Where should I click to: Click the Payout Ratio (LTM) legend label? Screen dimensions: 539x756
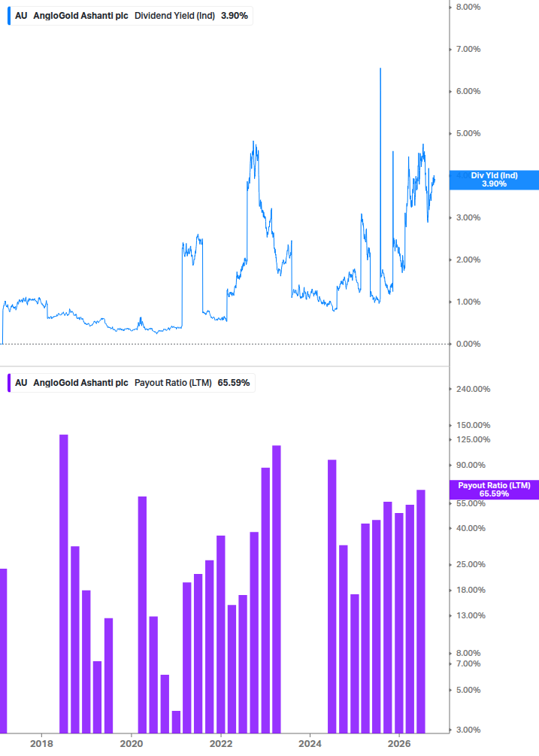tap(173, 383)
